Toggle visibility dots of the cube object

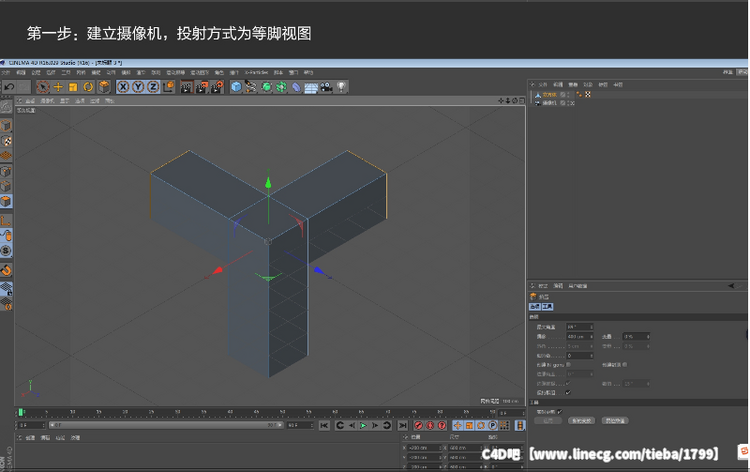568,95
